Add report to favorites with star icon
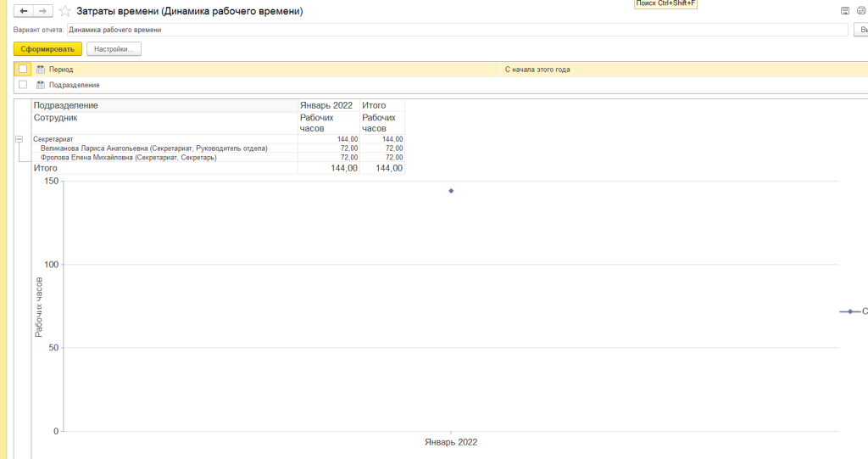This screenshot has height=459, width=868. [x=64, y=12]
